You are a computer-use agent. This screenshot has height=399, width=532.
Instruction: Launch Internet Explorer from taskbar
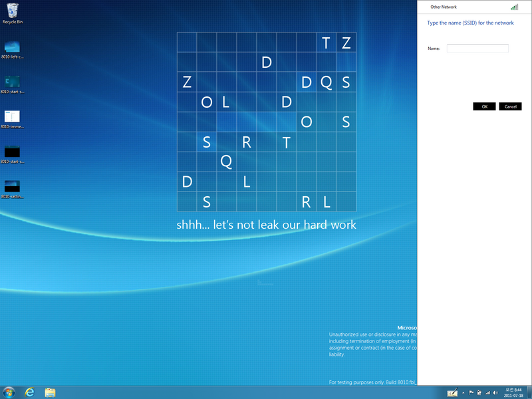tap(29, 392)
